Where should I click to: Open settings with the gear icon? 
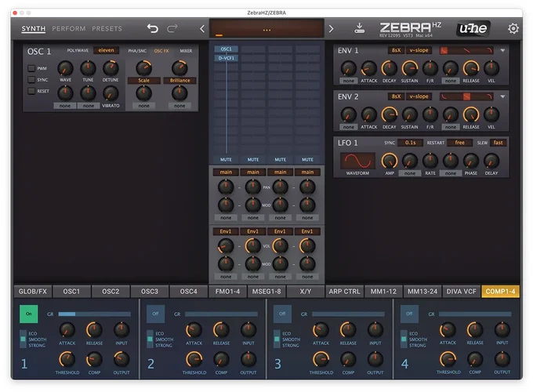click(513, 29)
